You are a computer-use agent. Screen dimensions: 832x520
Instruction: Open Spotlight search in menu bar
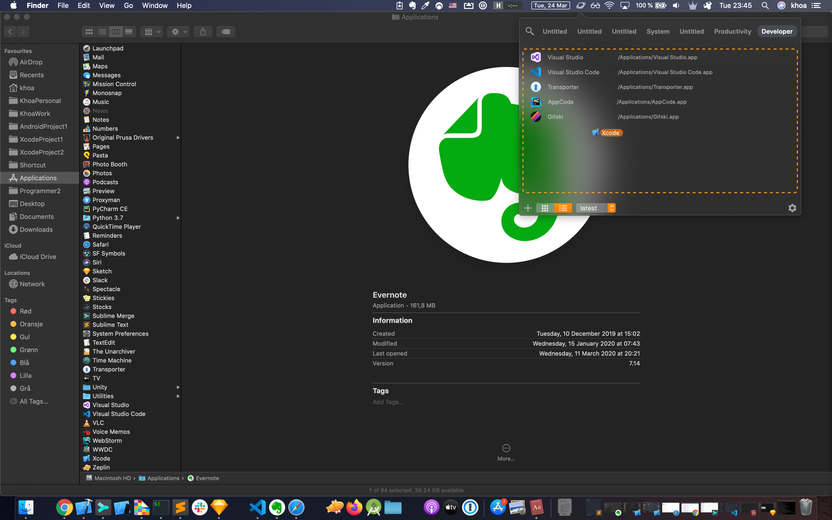coord(765,5)
